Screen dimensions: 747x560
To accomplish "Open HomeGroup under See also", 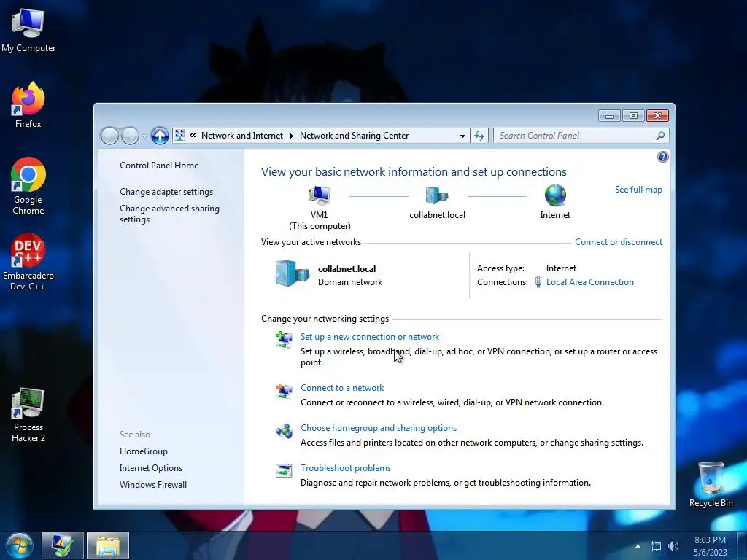I will click(144, 451).
